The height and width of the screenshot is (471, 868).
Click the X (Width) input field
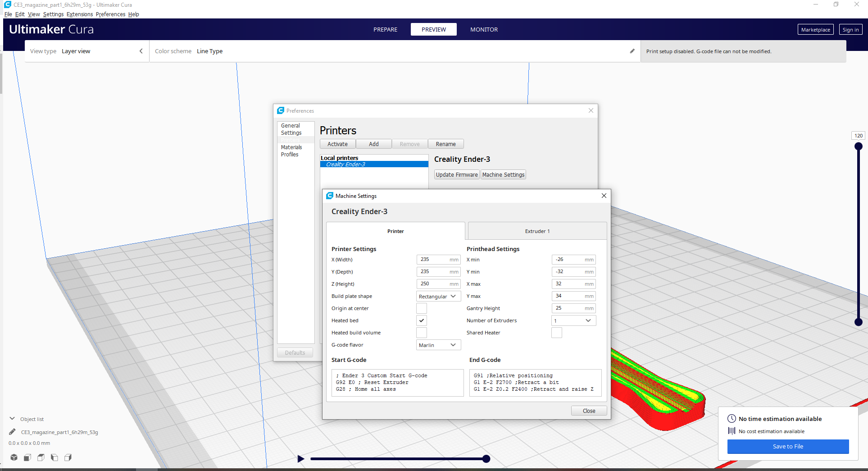438,260
